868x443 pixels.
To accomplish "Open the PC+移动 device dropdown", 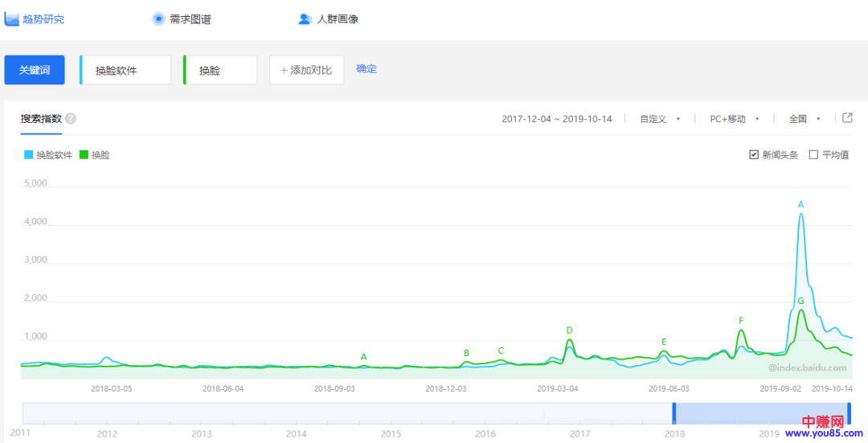I will pos(734,119).
